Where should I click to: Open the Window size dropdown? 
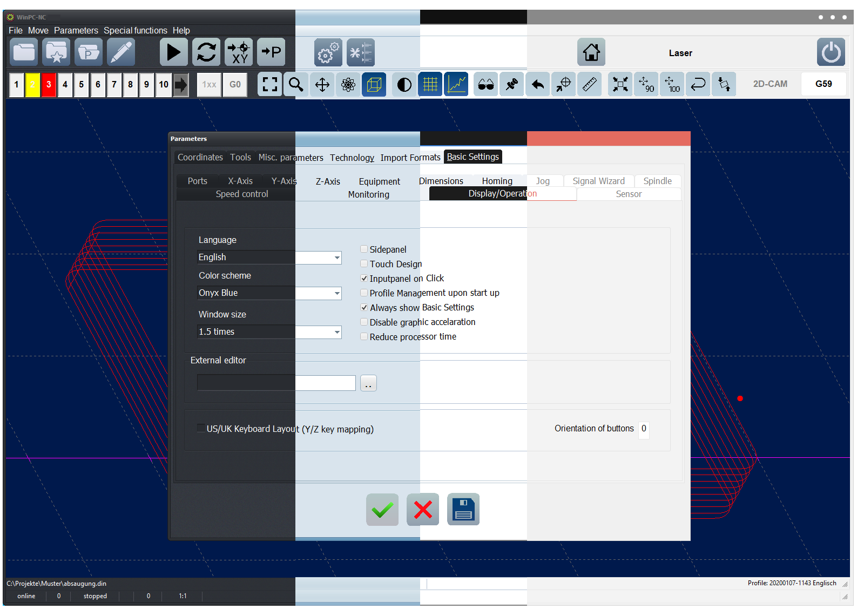pos(269,332)
